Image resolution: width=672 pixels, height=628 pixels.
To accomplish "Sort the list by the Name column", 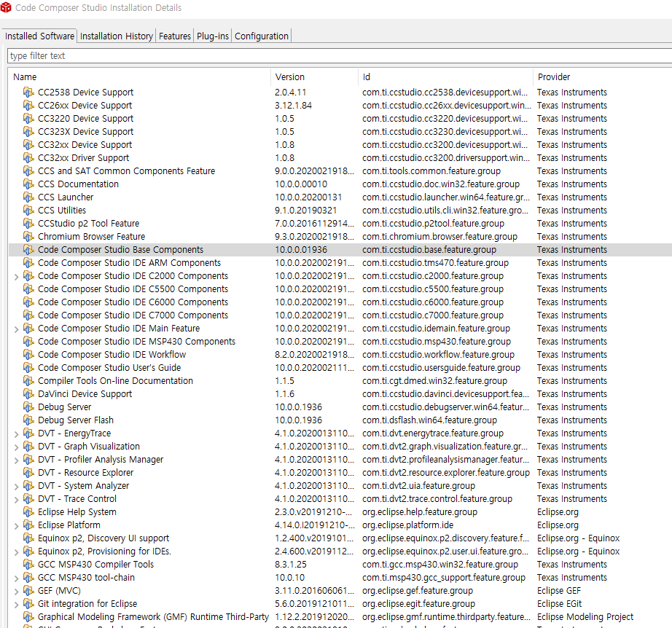I will click(140, 76).
